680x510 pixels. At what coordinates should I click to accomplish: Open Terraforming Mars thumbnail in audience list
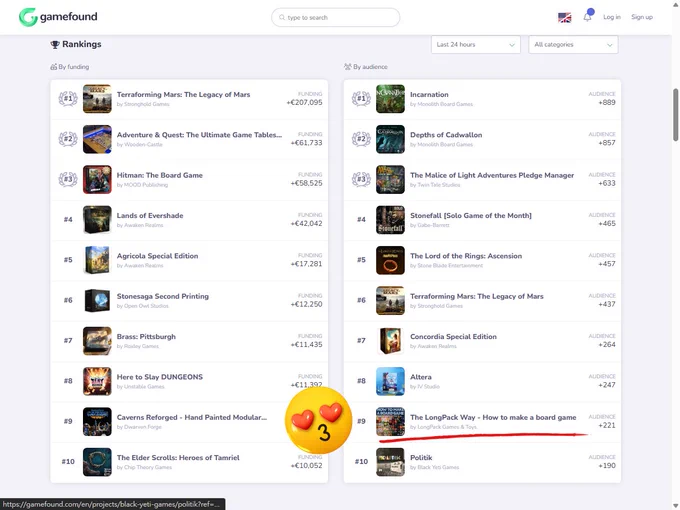click(390, 301)
